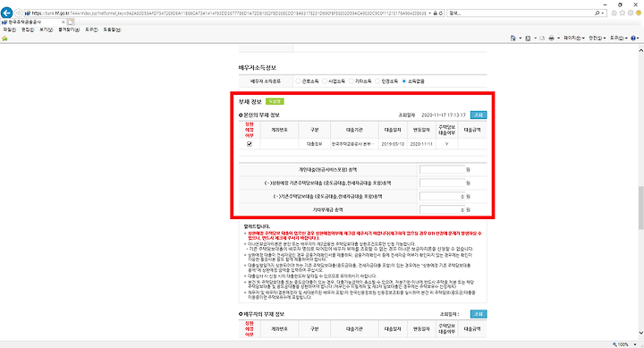
Task: Toggle 상환예정여부 checkbox in loan row
Action: (250, 144)
